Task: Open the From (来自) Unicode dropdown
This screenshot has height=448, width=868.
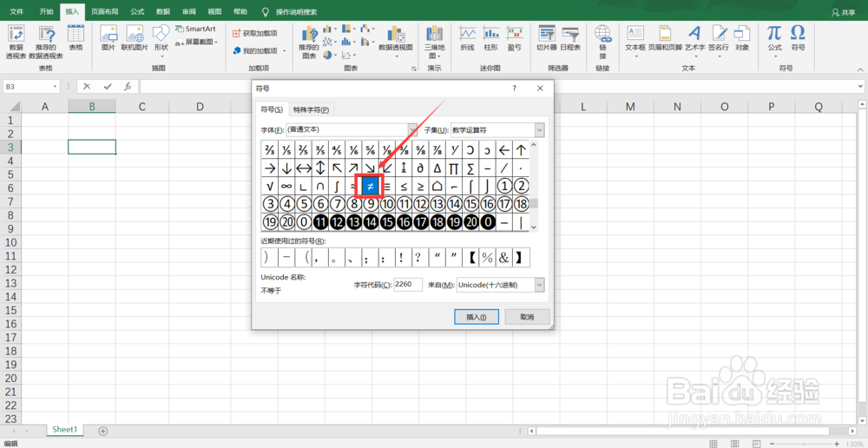Action: pyautogui.click(x=540, y=285)
